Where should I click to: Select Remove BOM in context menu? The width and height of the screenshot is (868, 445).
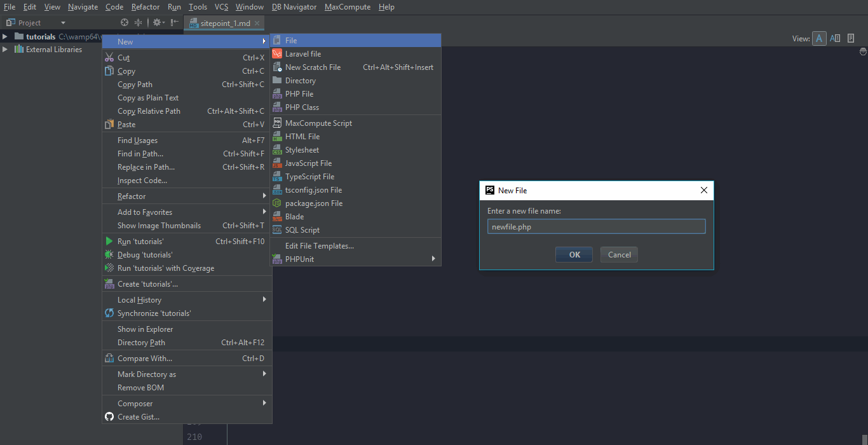click(x=187, y=388)
